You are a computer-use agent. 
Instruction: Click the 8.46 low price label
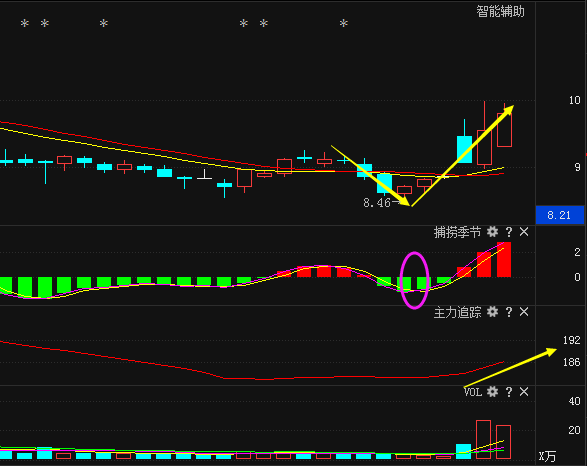pyautogui.click(x=377, y=203)
